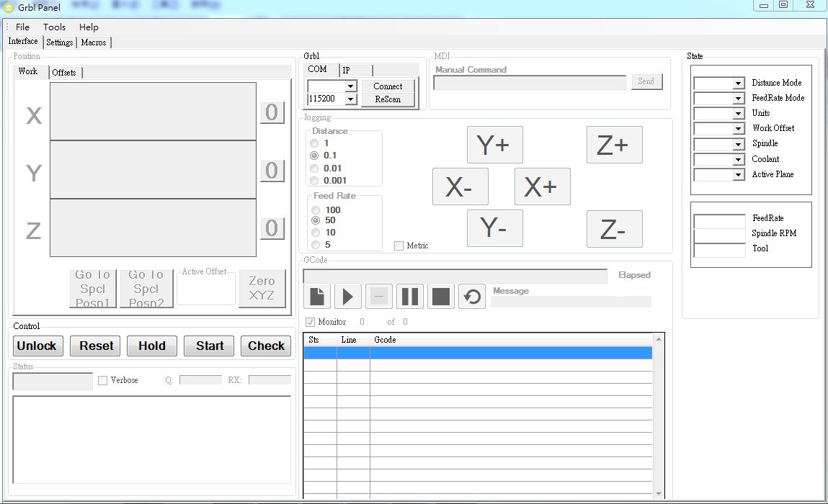Select jog distance 0.01
This screenshot has width=828, height=504.
[x=314, y=168]
